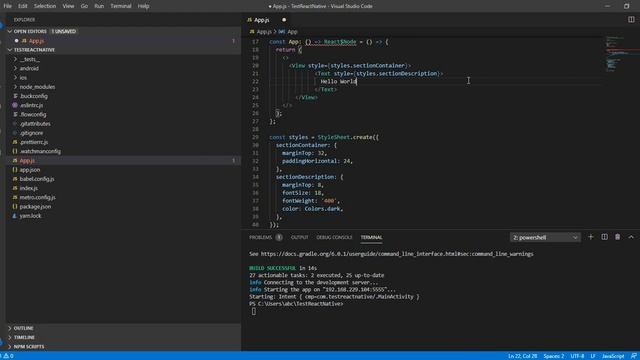Image resolution: width=640 pixels, height=360 pixels.
Task: Click the split editor icon
Action: pyautogui.click(x=631, y=20)
